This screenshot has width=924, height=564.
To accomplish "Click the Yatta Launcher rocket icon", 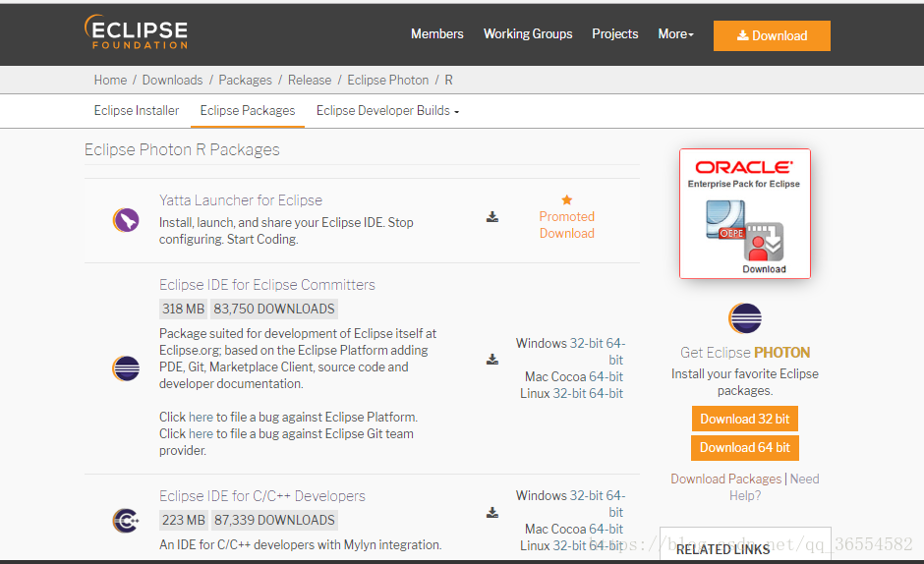I will pyautogui.click(x=126, y=220).
